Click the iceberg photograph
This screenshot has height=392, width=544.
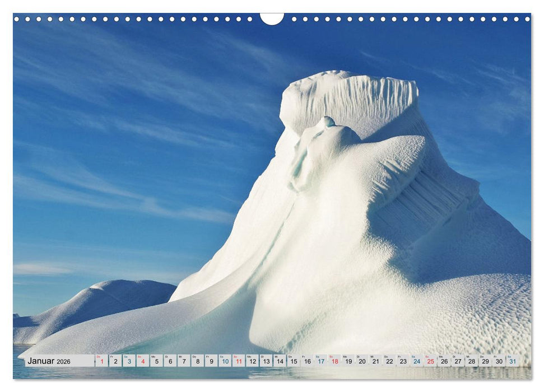[336, 196]
